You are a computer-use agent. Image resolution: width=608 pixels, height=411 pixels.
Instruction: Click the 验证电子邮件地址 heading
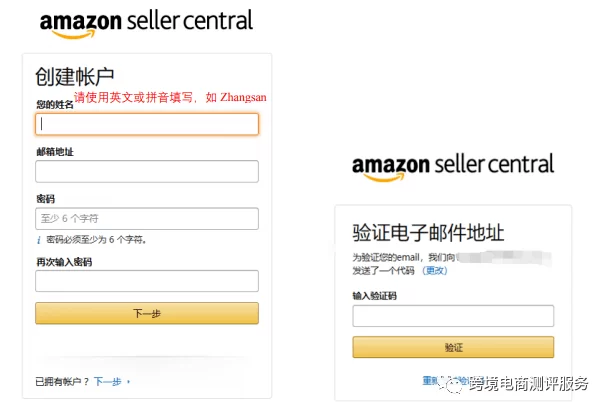click(428, 233)
